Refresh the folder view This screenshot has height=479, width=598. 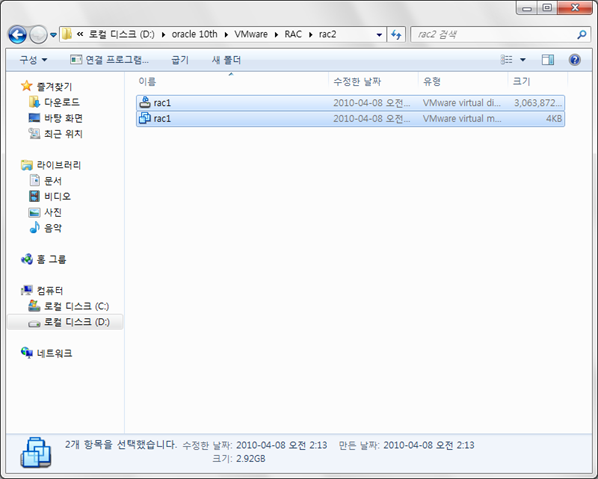pyautogui.click(x=396, y=35)
